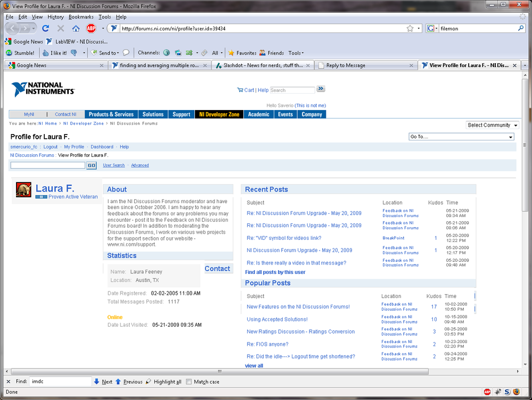Image resolution: width=532 pixels, height=400 pixels.
Task: Switch to the Slashdot tab
Action: [263, 65]
